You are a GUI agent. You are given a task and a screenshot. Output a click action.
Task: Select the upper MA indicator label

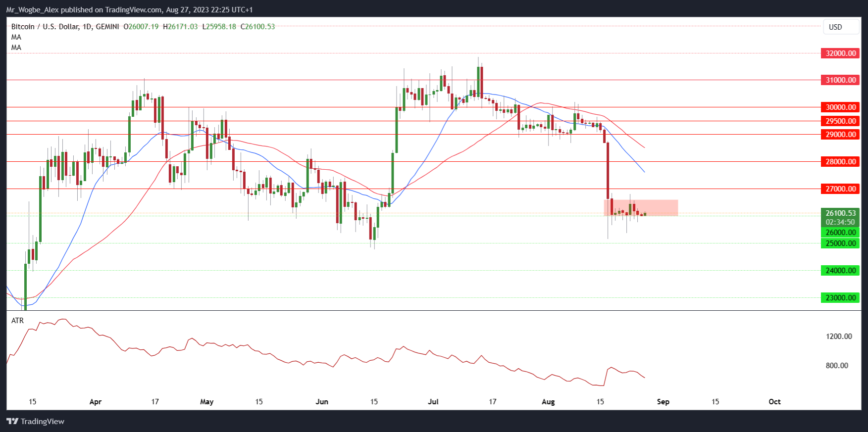coord(16,37)
